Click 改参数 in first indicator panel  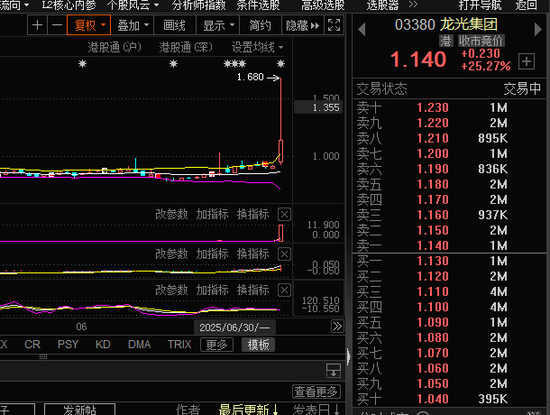pyautogui.click(x=172, y=214)
